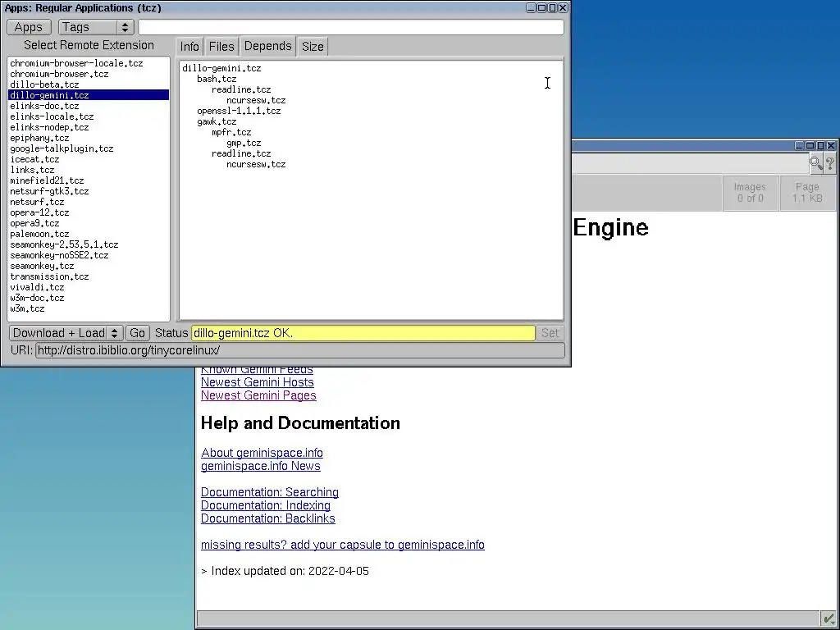Screen dimensions: 840x630
Task: Select links.tcz in the list
Action: [x=89, y=170]
